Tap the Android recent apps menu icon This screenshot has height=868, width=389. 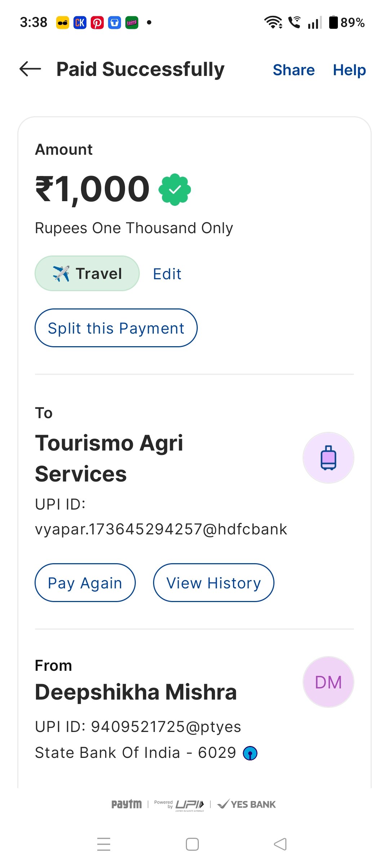coord(104,844)
